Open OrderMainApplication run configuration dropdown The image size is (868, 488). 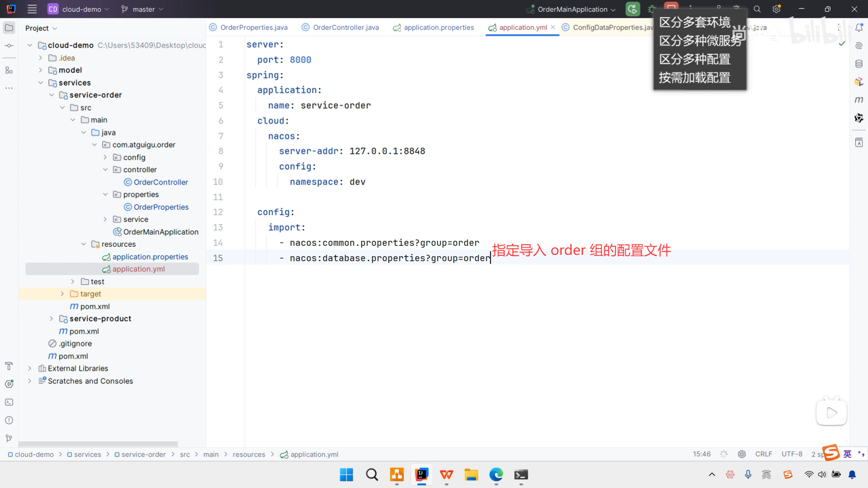(572, 9)
